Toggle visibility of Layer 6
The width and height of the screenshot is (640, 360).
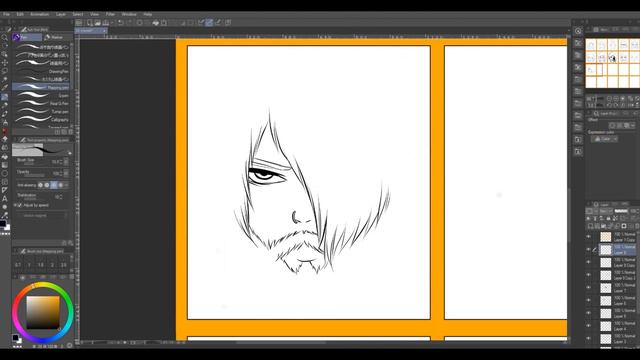(589, 300)
